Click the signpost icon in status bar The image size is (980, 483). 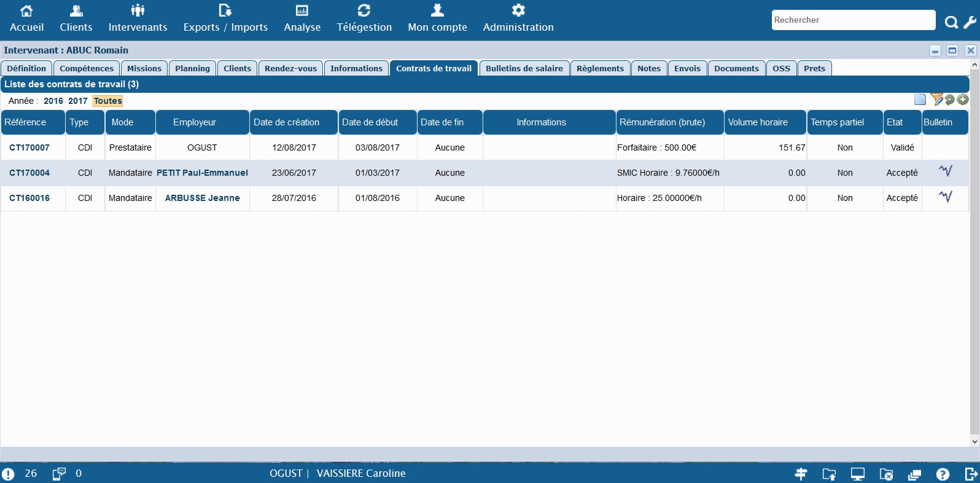click(x=801, y=474)
